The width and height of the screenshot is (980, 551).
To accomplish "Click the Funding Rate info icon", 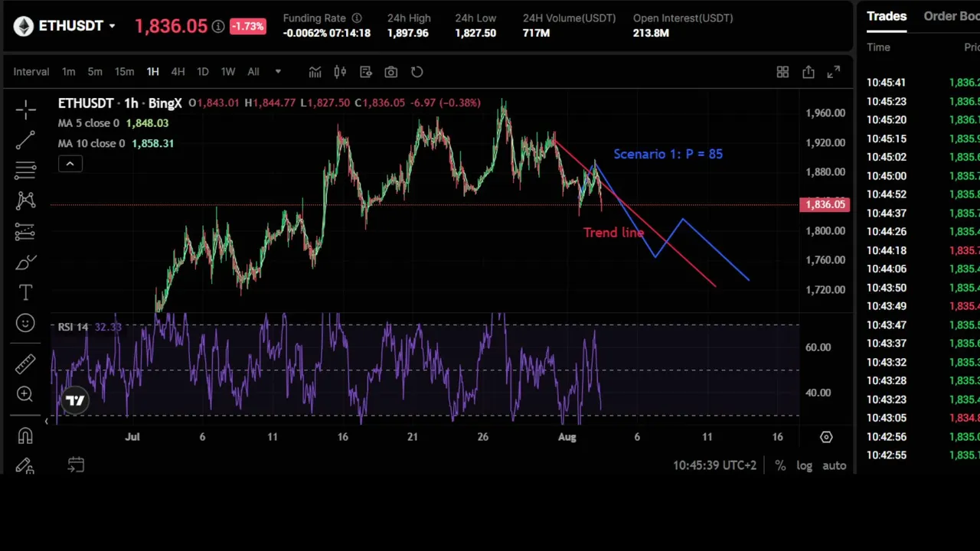I will (x=357, y=18).
